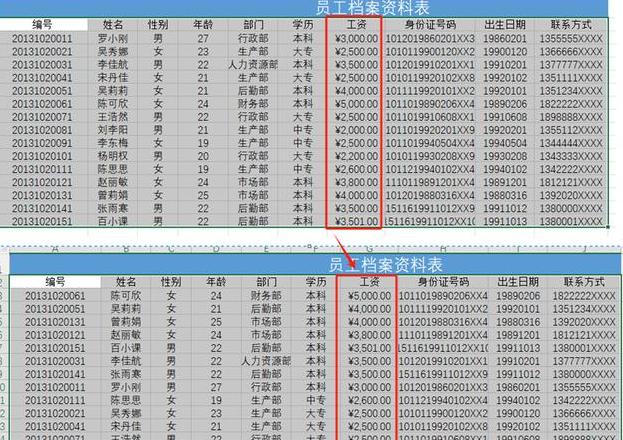The width and height of the screenshot is (623, 440).
Task: Select 吴秀娜 name cell in upper table
Action: point(112,52)
